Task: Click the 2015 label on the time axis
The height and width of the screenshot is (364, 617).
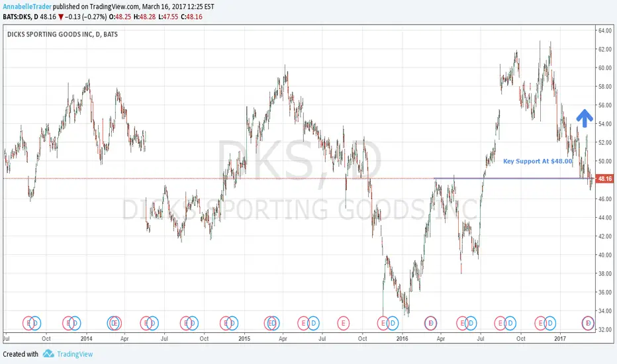Action: (x=244, y=338)
